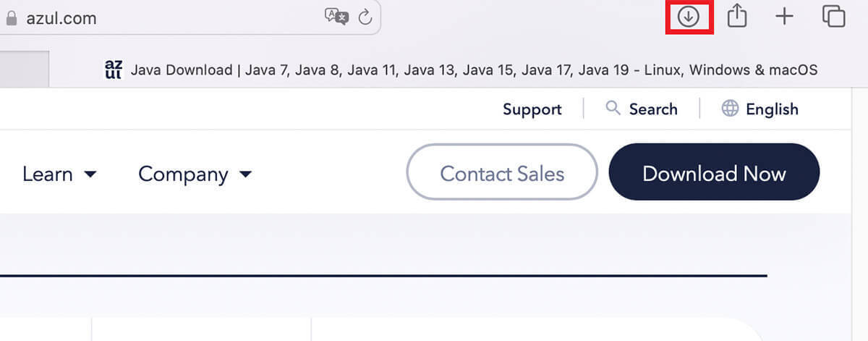Click the page translate icon
The width and height of the screenshot is (868, 341).
[336, 17]
